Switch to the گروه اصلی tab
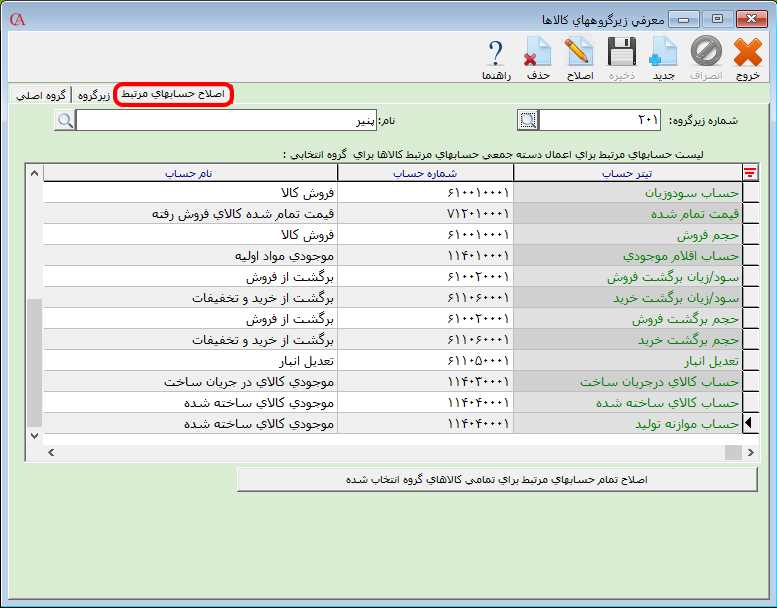This screenshot has height=608, width=777. click(x=41, y=95)
